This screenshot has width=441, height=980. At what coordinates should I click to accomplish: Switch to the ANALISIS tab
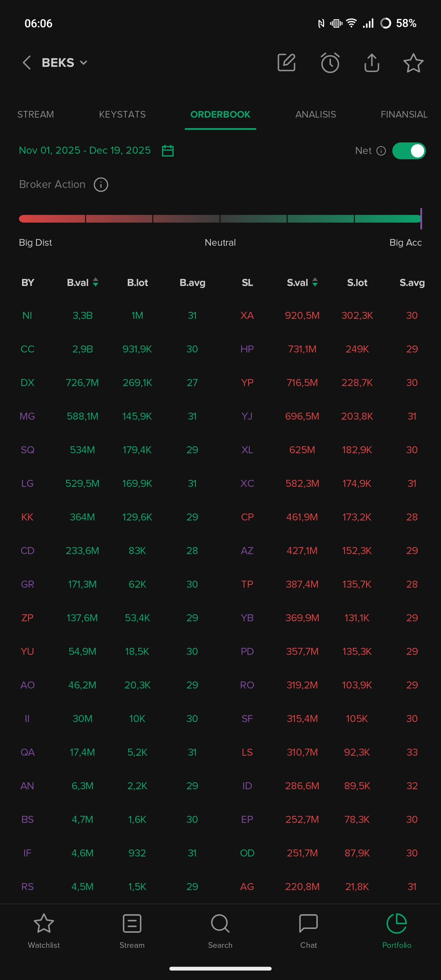(315, 114)
